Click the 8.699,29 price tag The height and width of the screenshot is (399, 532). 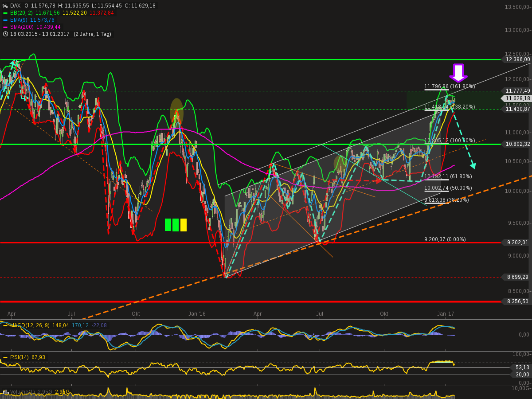coord(516,277)
